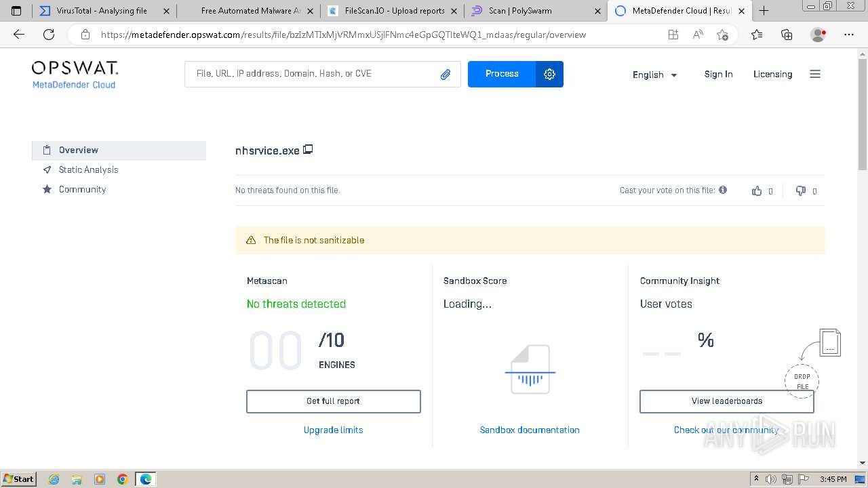The image size is (868, 488).
Task: Open the Licensing page
Action: [x=772, y=75]
